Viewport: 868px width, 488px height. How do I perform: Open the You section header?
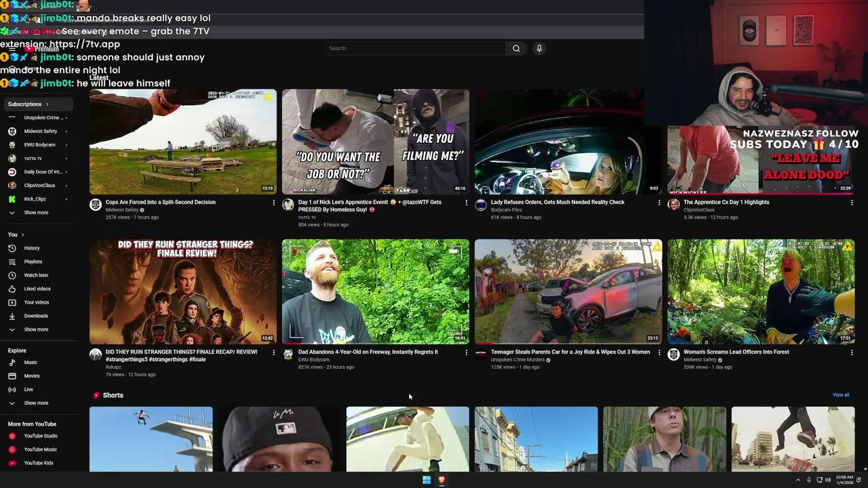pos(16,235)
